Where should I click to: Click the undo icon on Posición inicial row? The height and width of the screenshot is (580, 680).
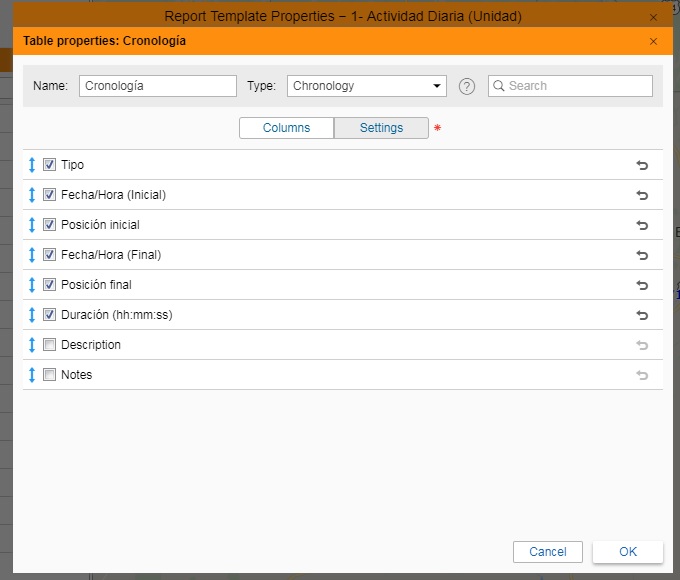(x=642, y=225)
